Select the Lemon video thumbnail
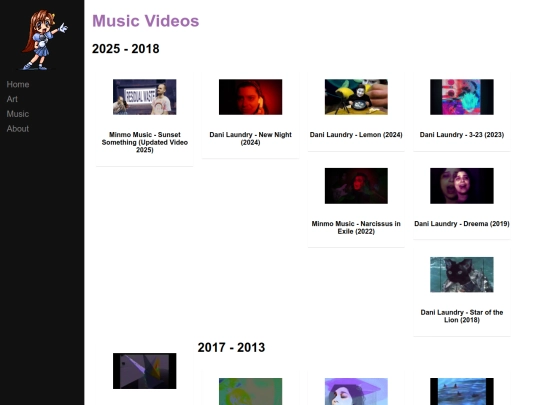 [x=356, y=97]
